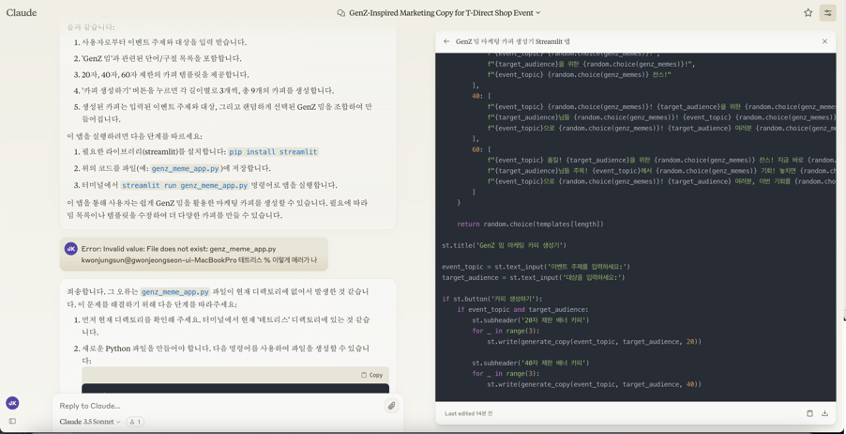Star this conversation with the star icon
The image size is (846, 434).
[x=808, y=13]
